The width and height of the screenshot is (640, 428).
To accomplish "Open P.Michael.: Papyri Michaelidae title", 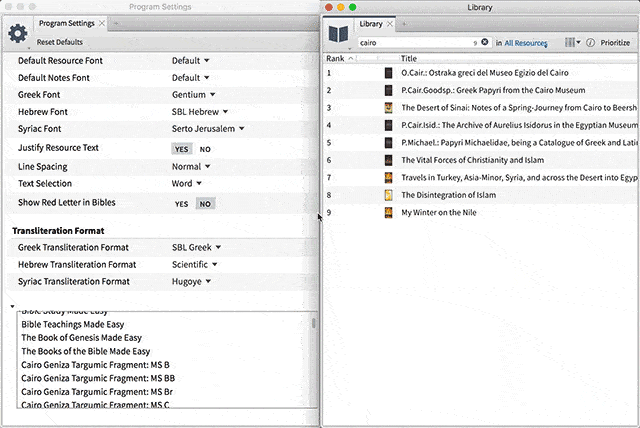I will pos(519,143).
